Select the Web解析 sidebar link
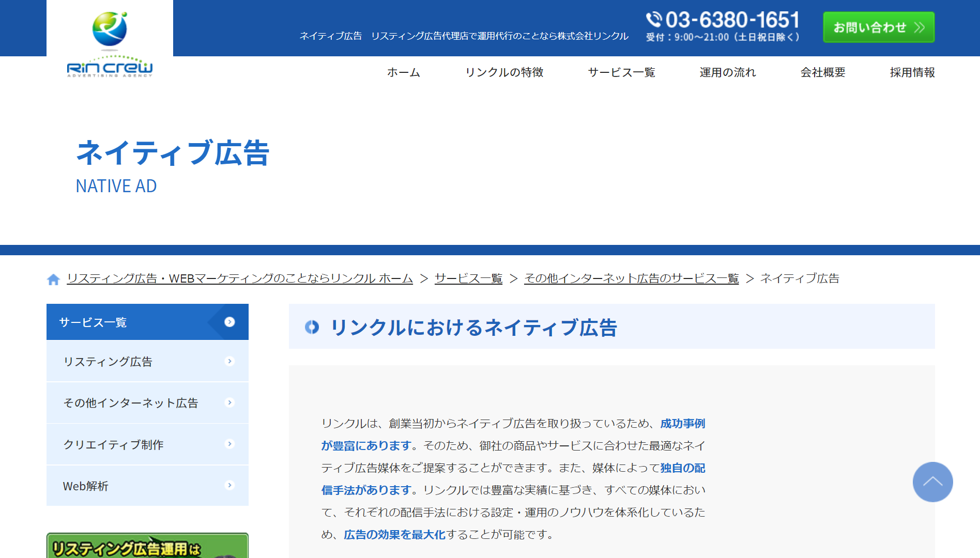The width and height of the screenshot is (980, 558). (x=147, y=486)
